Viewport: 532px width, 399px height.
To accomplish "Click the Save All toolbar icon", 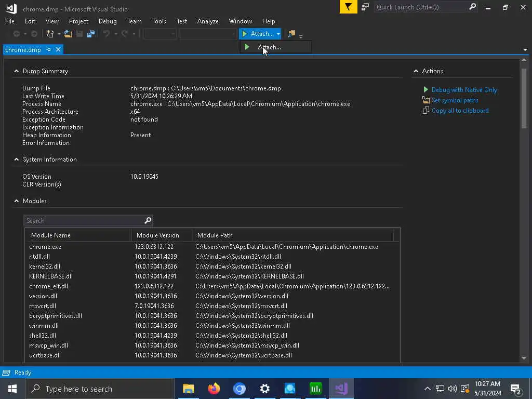I will [91, 34].
